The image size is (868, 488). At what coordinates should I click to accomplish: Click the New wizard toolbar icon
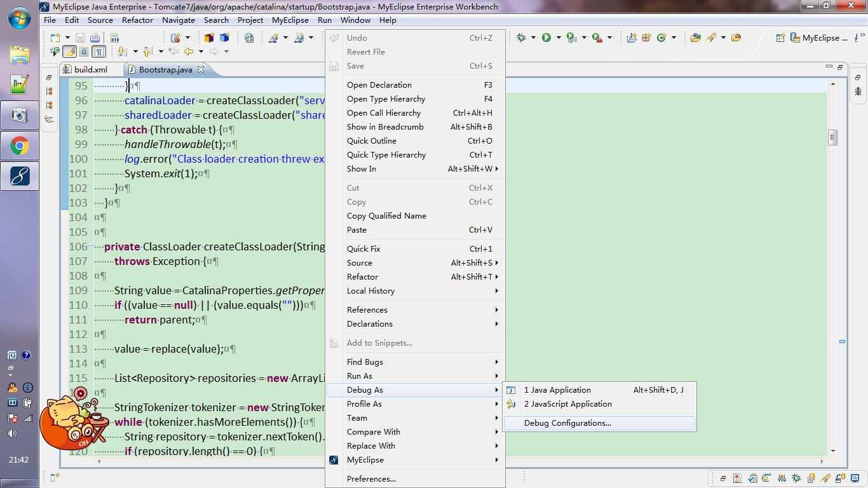[x=55, y=38]
